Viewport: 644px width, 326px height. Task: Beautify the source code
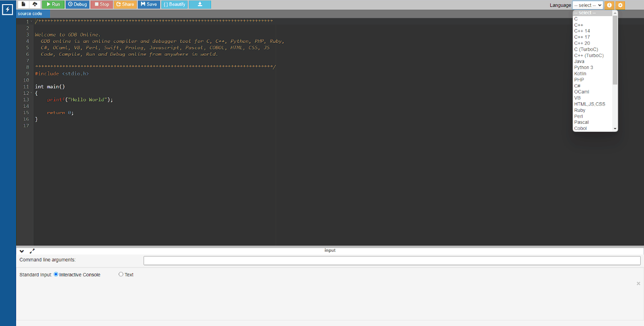click(x=174, y=4)
